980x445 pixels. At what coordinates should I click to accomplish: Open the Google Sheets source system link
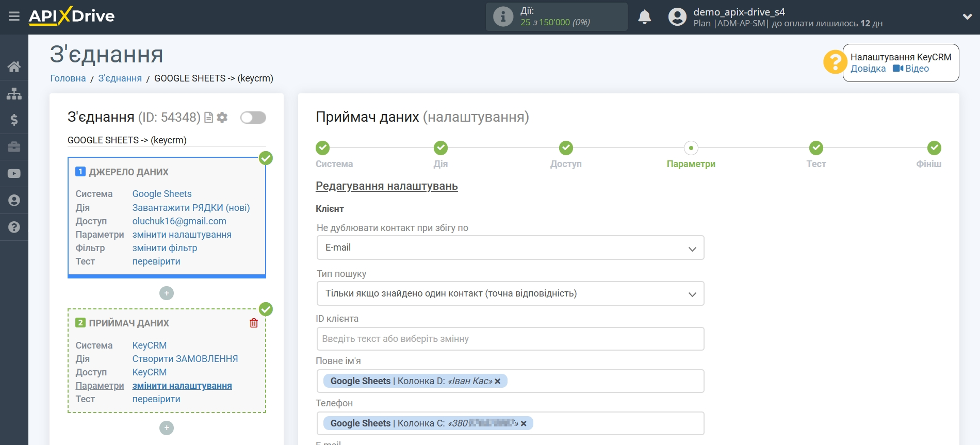162,194
